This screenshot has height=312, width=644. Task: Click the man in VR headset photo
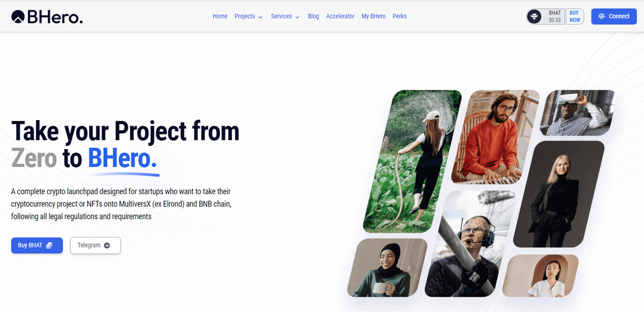click(577, 113)
